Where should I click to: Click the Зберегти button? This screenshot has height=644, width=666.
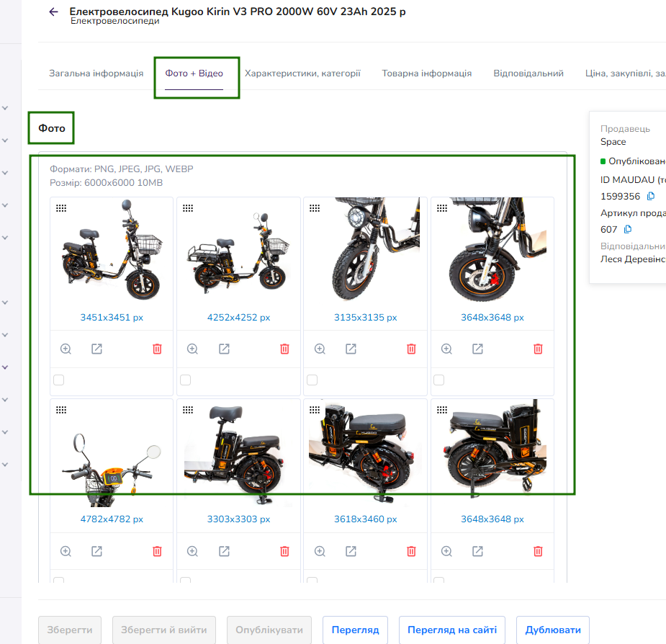70,630
